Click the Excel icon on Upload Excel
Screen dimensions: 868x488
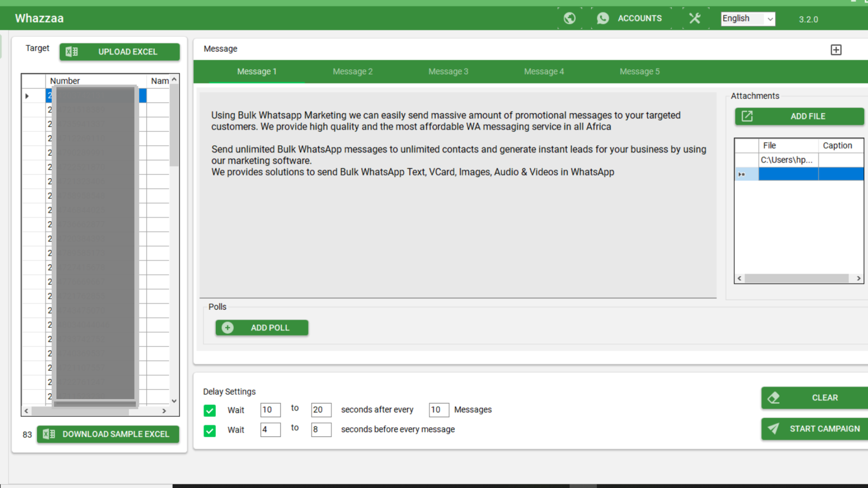(x=72, y=52)
